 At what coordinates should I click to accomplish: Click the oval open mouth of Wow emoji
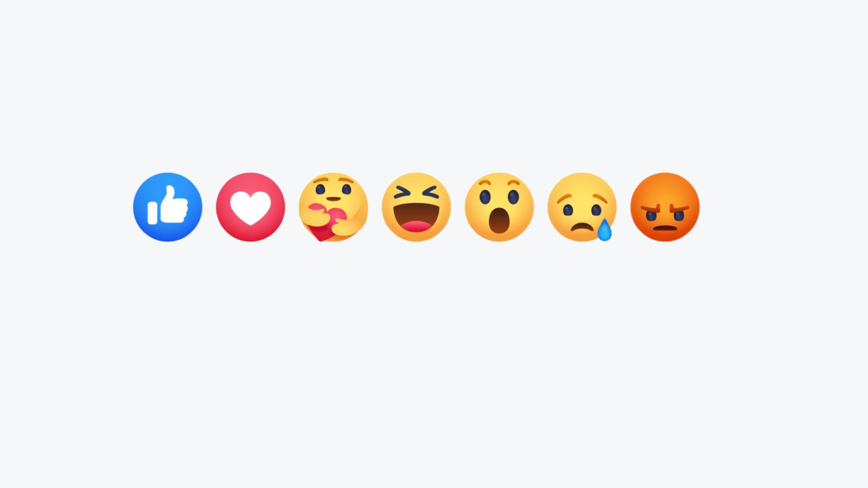[x=499, y=221]
